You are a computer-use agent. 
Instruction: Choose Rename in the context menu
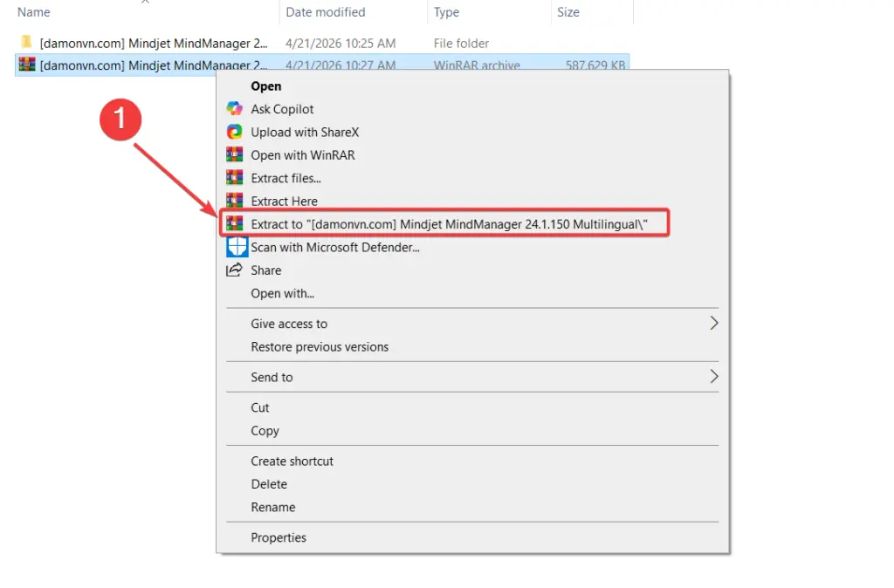[273, 507]
